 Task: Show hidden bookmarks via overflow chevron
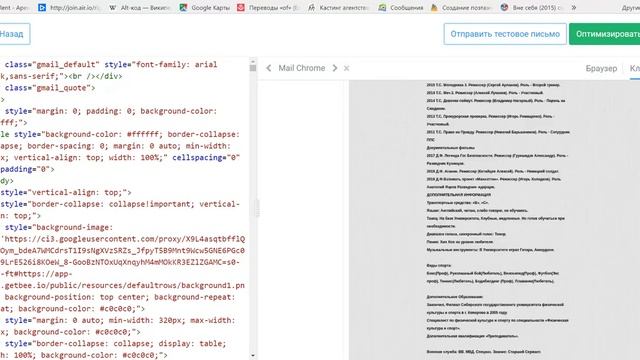point(573,7)
